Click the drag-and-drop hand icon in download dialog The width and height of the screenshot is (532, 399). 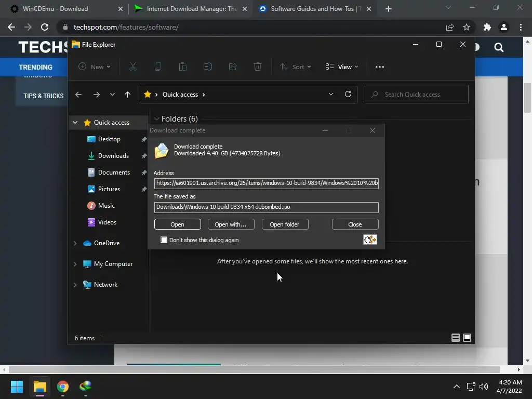coord(370,240)
